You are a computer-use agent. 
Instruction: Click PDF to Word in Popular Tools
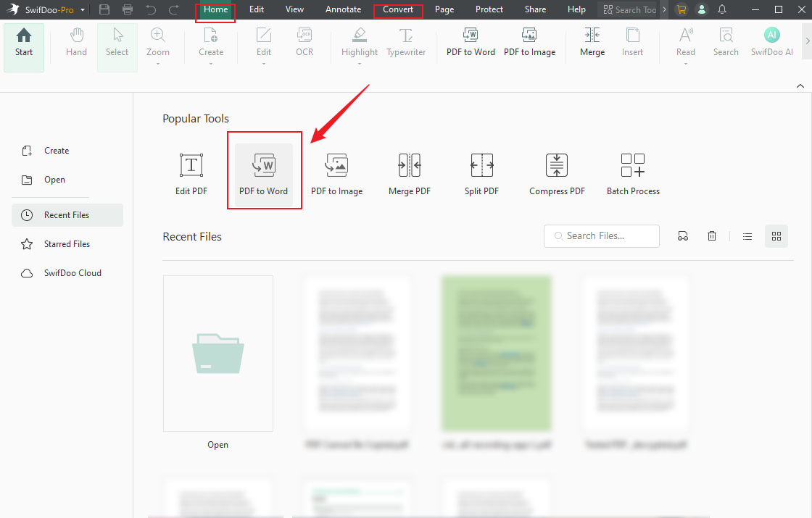point(264,172)
